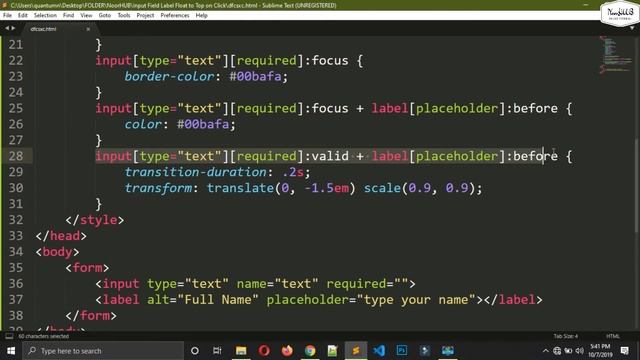640x360 pixels.
Task: Close the dfcsxc.html tab
Action: click(88, 29)
